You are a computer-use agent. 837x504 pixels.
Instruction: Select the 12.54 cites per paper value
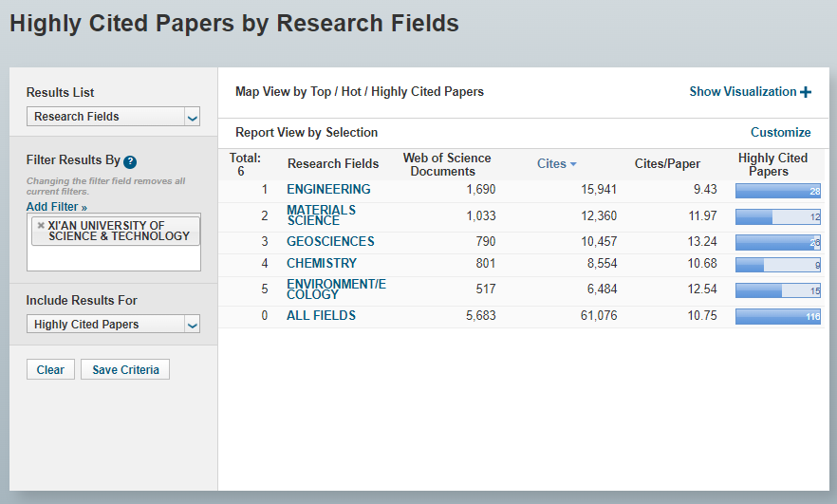[x=702, y=289]
